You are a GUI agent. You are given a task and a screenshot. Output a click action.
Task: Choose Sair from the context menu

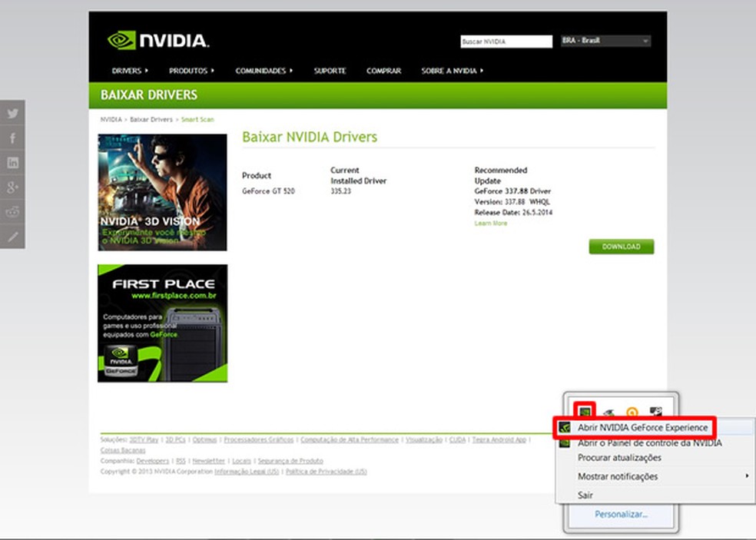pyautogui.click(x=585, y=495)
